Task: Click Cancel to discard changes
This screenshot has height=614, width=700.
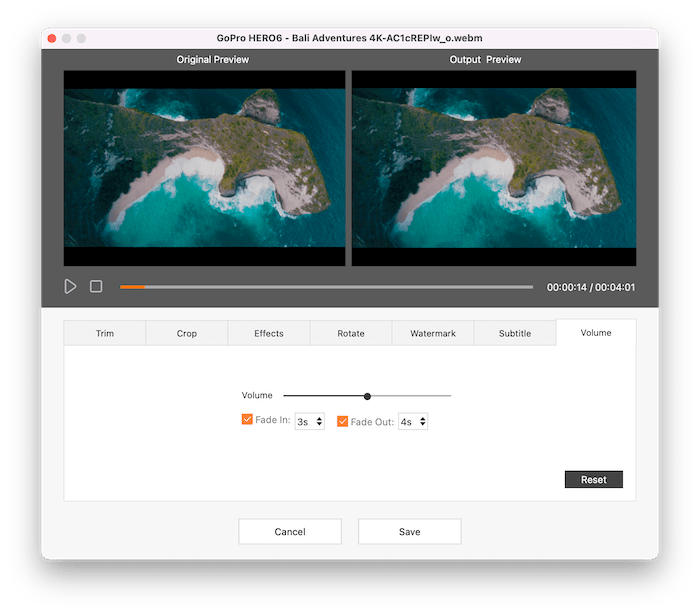Action: (290, 532)
